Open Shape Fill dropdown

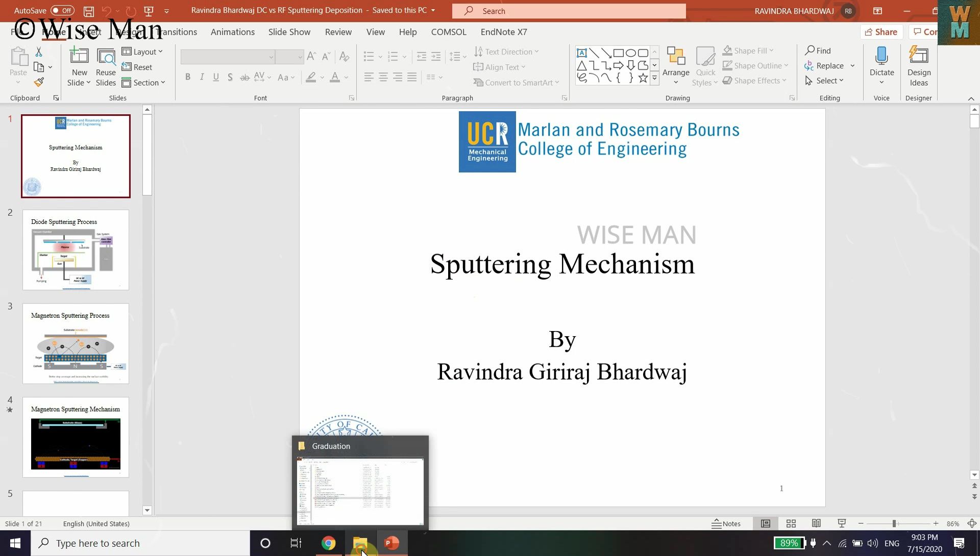[x=748, y=50]
